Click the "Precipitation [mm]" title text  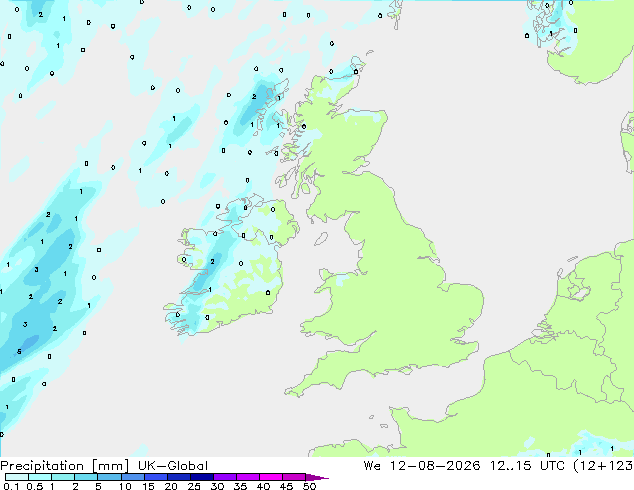(65, 466)
